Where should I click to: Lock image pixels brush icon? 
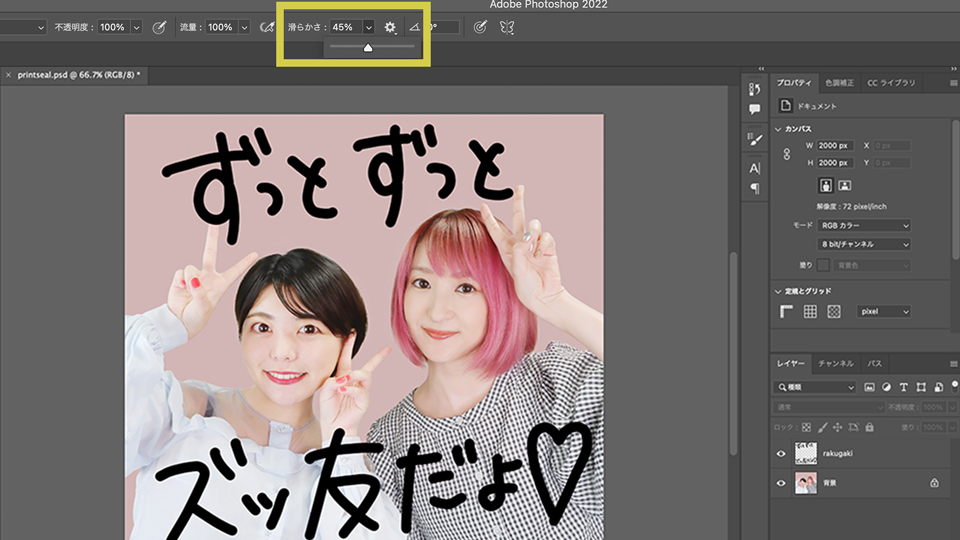[822, 427]
